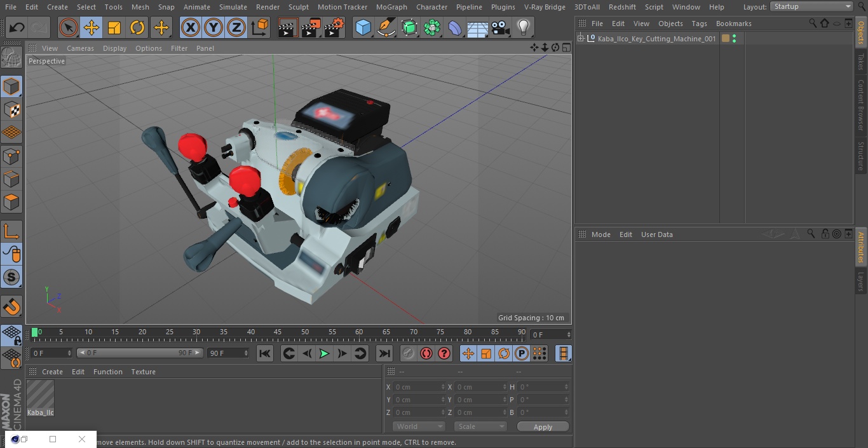The image size is (868, 448).
Task: Click the object layer color swatch
Action: coord(726,39)
